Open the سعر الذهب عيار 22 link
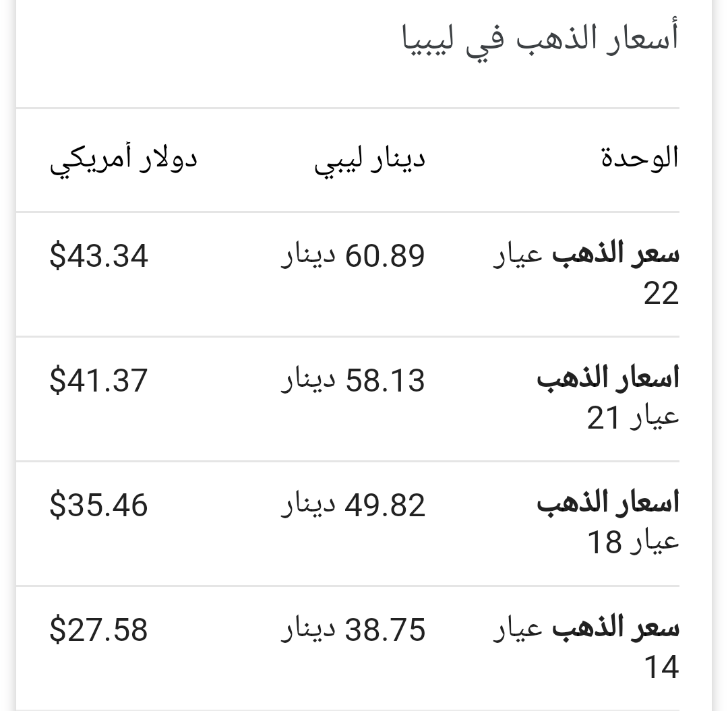Viewport: 728px width, 711px height. click(x=586, y=274)
